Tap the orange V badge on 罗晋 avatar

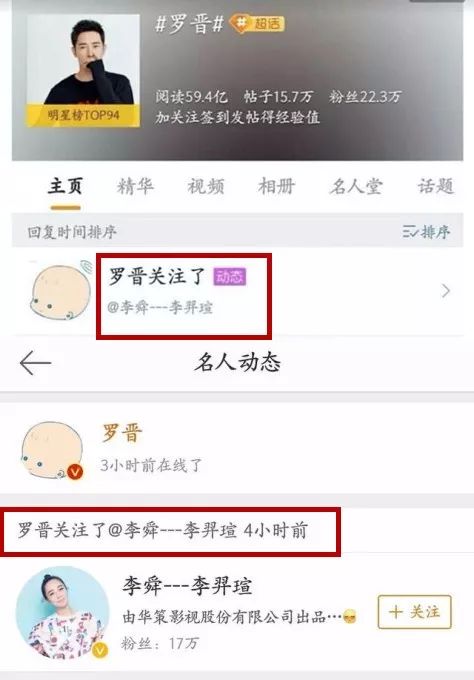click(x=75, y=471)
